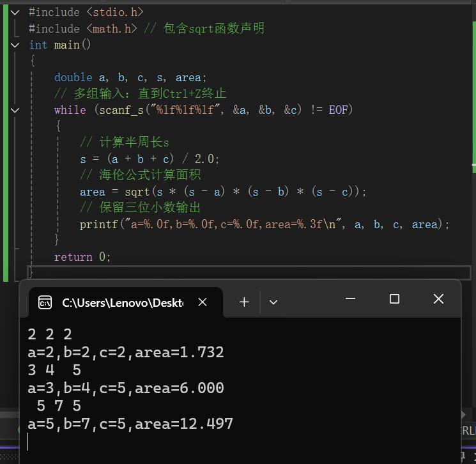Viewport: 476px width, 464px height.
Task: Click the terminal cursor input line
Action: 27,442
